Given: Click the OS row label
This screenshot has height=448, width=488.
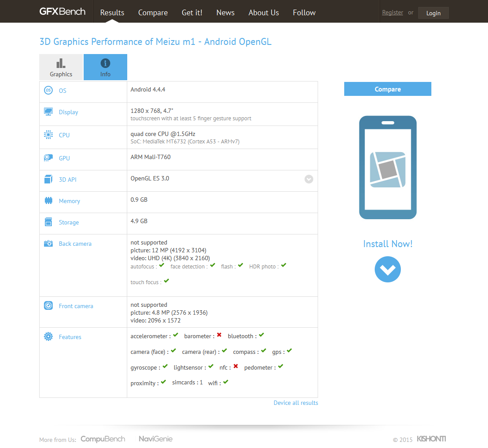Looking at the screenshot, I should point(63,91).
